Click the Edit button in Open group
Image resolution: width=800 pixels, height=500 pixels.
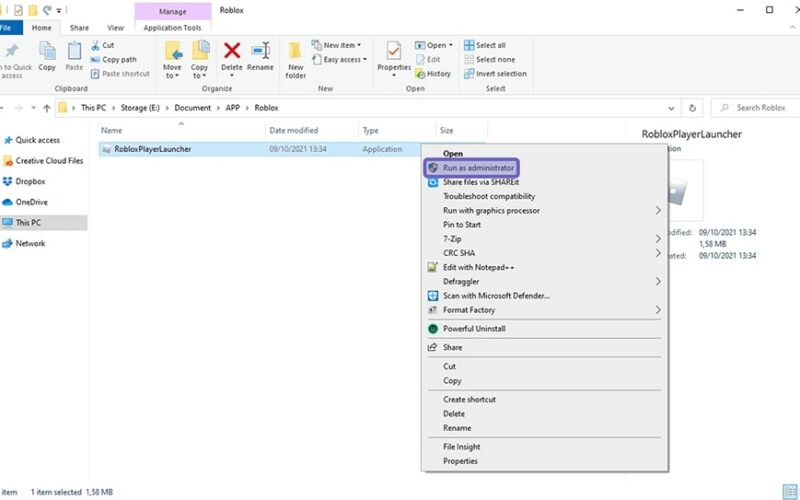(x=428, y=60)
